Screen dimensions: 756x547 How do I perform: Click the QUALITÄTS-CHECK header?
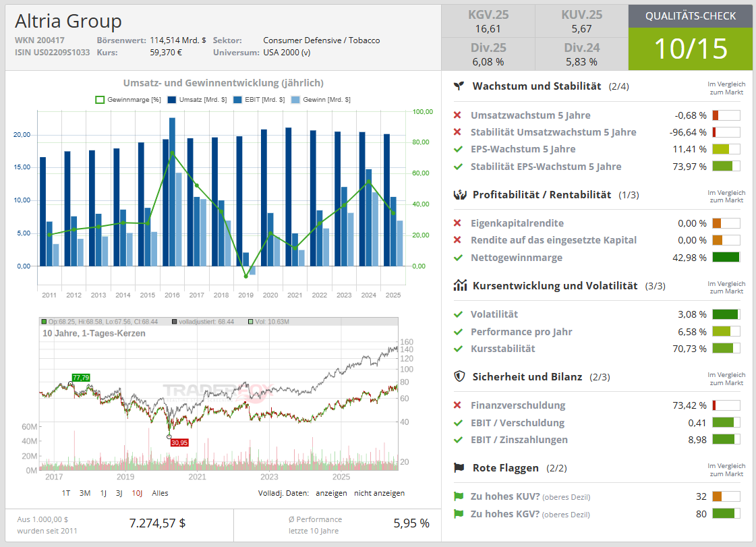point(691,16)
